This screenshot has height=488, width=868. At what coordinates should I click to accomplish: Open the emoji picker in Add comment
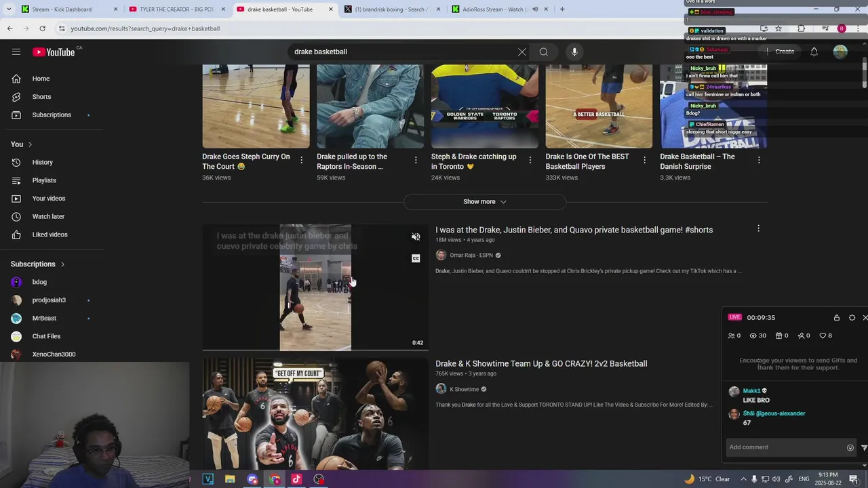[x=850, y=447]
